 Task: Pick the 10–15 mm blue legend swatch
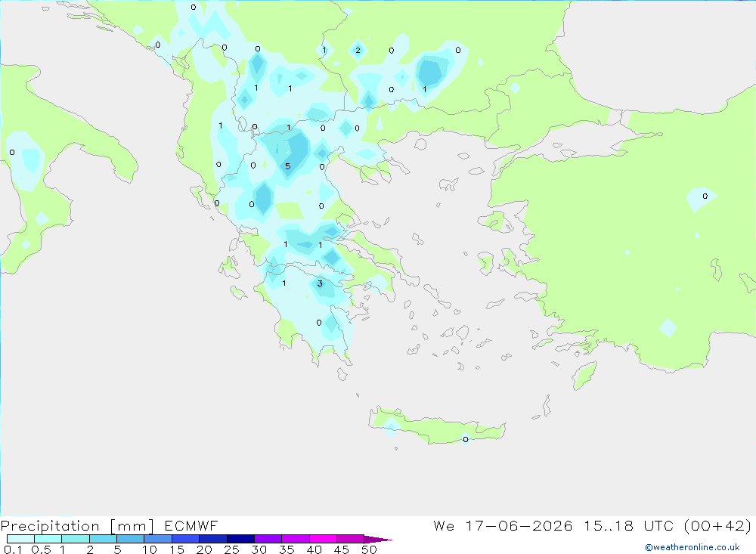pyautogui.click(x=158, y=539)
